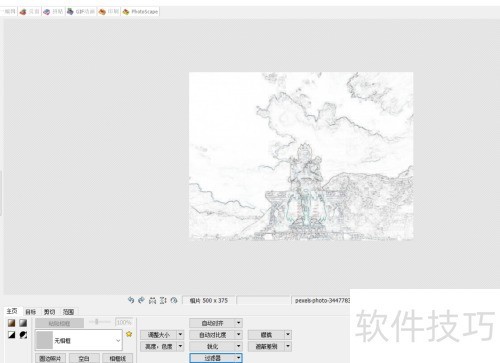Click the 100% frame size field
Viewport: 500px width, 363px height.
(x=124, y=322)
